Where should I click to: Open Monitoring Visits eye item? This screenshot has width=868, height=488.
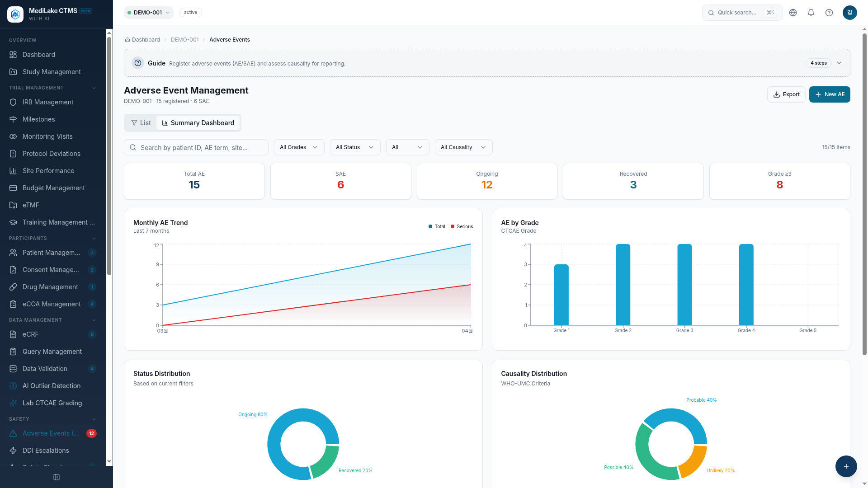click(x=53, y=136)
